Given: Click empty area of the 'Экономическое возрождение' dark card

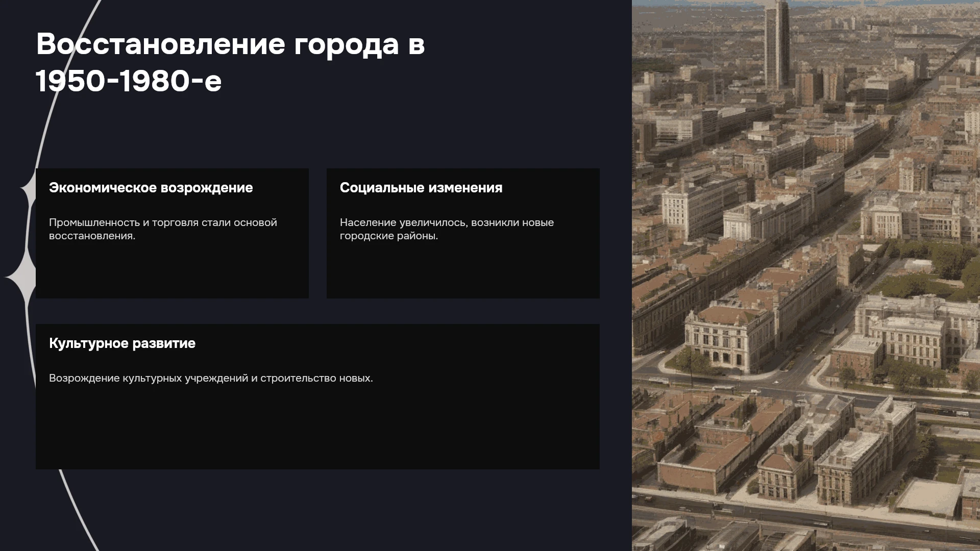Looking at the screenshot, I should tap(172, 270).
